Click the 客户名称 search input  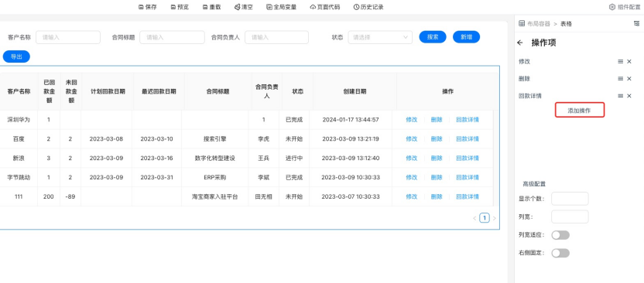coord(68,37)
